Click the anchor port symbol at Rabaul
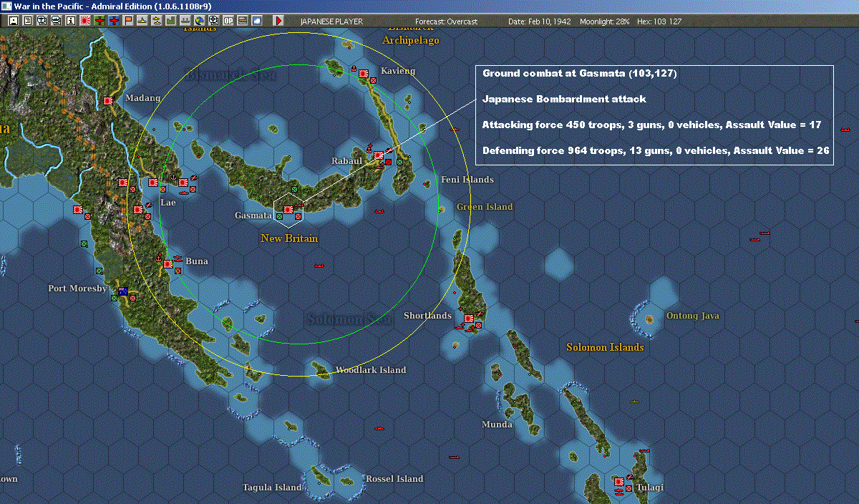This screenshot has width=859, height=504. click(369, 150)
